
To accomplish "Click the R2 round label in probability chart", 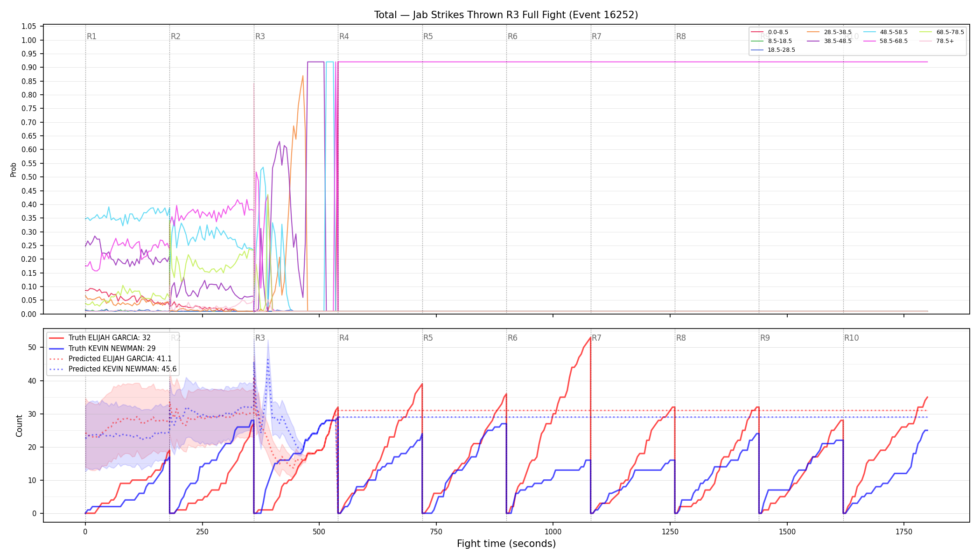I will [175, 36].
